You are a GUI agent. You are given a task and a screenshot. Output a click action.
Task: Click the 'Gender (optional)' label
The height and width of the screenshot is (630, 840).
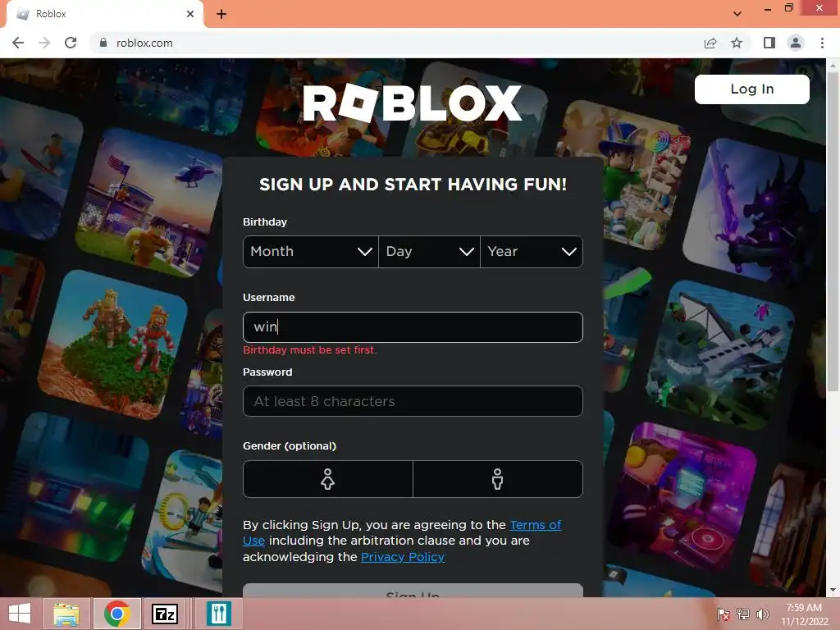[x=290, y=445]
